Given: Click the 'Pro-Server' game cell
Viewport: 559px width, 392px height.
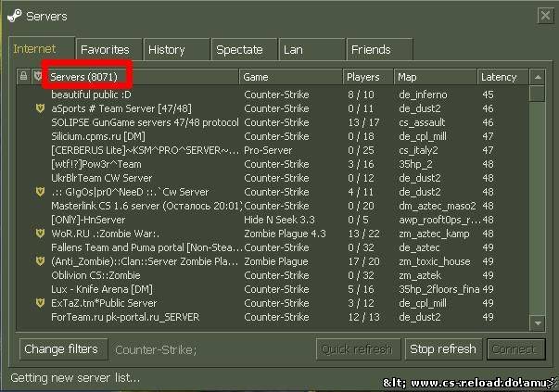Looking at the screenshot, I should [268, 150].
